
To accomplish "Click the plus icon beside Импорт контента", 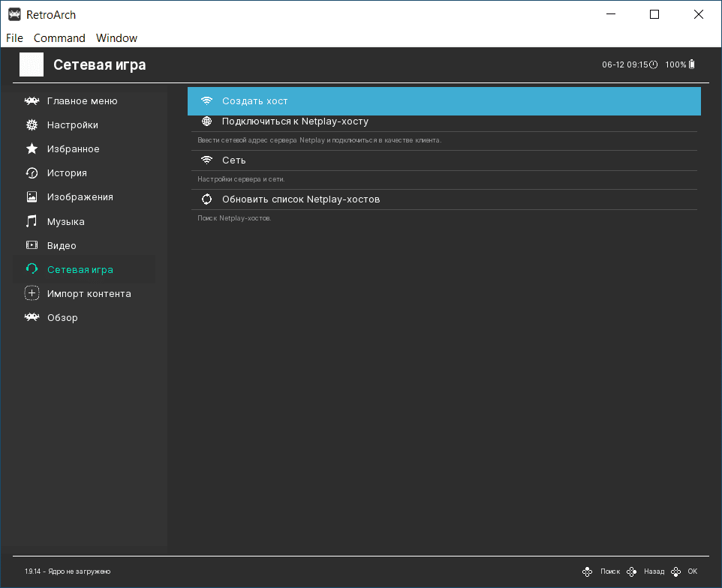I will point(32,293).
